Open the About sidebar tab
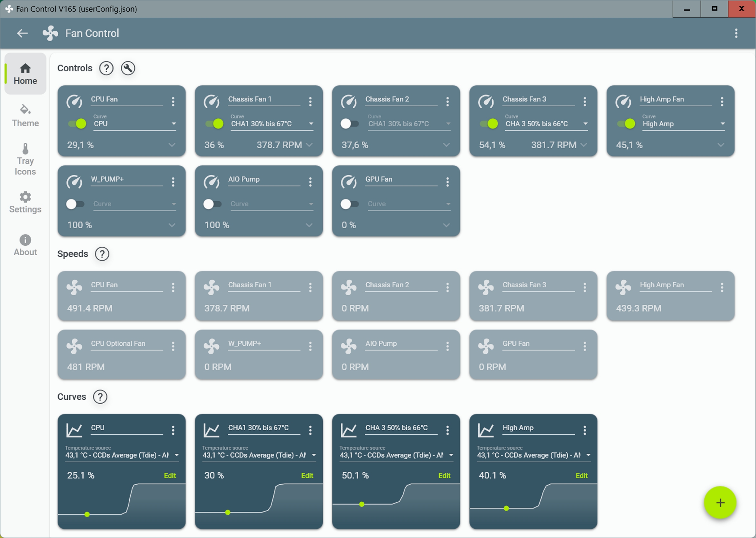The image size is (756, 538). pyautogui.click(x=25, y=245)
